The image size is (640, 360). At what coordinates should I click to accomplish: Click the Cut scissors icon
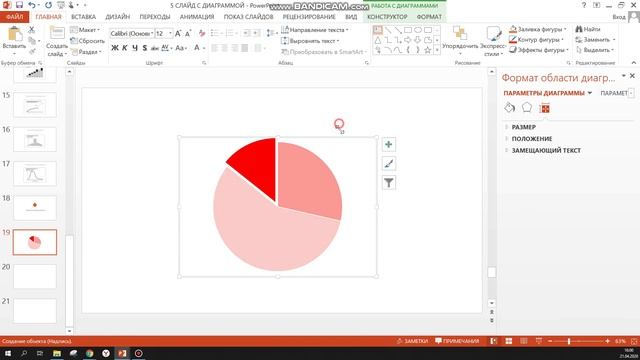[31, 30]
